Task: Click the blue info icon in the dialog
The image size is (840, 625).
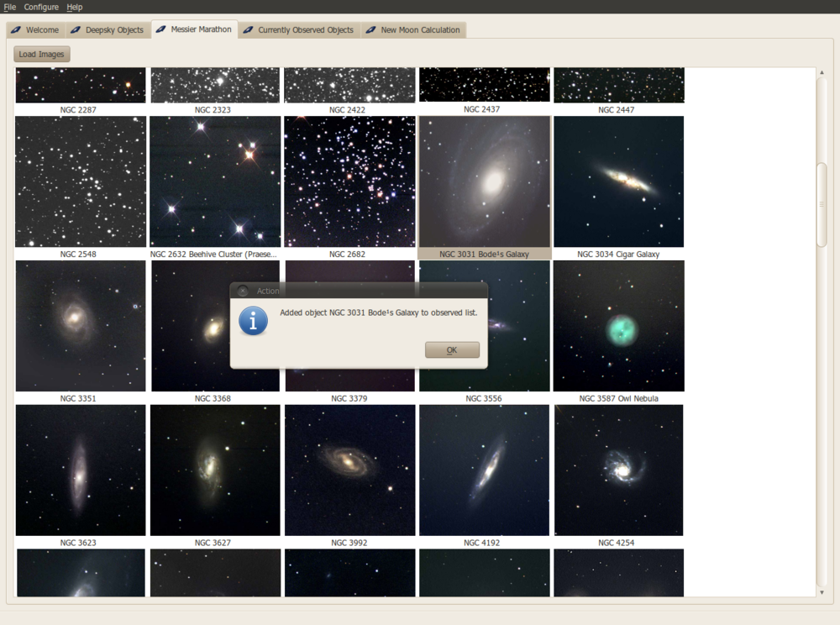Action: tap(253, 321)
